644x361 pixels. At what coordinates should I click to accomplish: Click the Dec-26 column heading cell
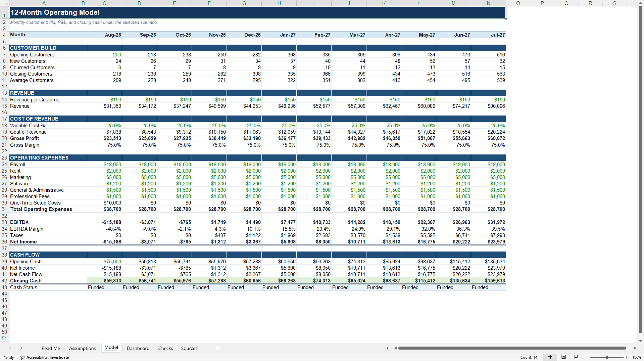click(x=244, y=35)
